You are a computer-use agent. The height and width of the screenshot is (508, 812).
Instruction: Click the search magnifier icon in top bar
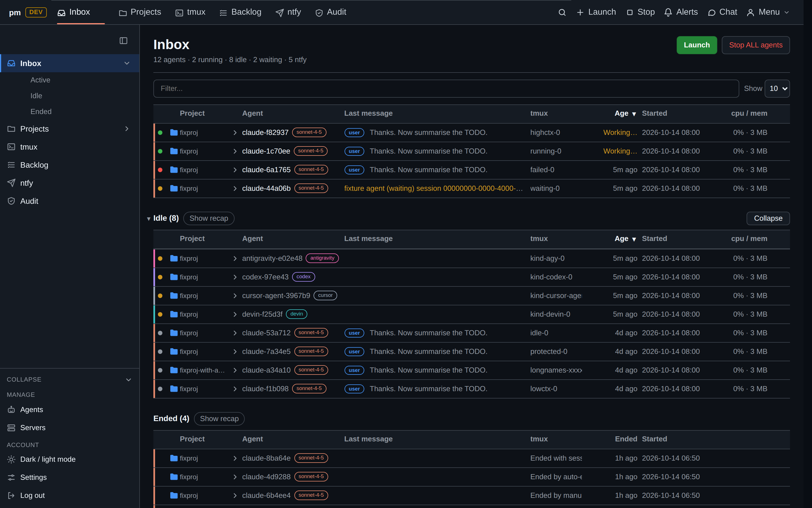coord(562,12)
